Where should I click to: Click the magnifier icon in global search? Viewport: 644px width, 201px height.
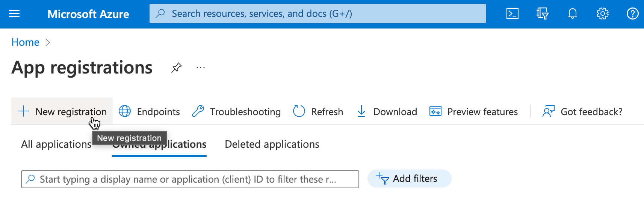(160, 13)
